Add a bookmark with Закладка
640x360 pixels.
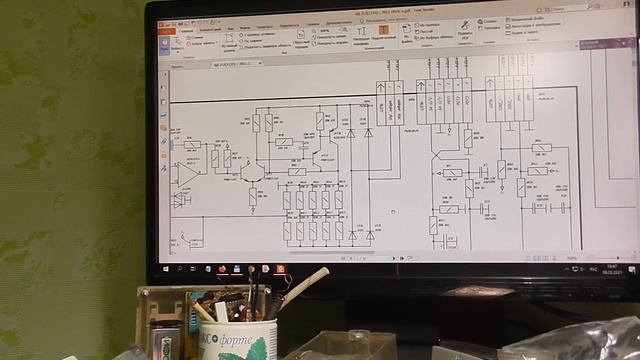489,28
